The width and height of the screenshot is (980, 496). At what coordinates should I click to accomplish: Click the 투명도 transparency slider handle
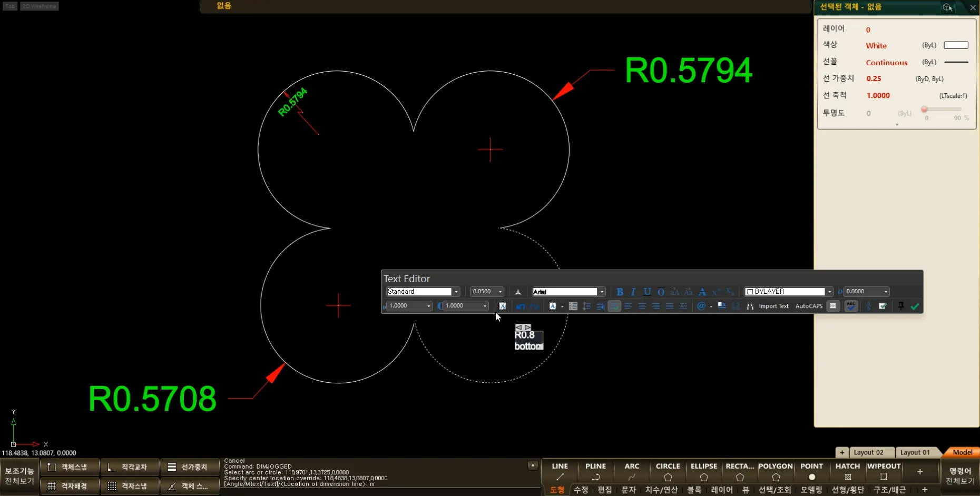924,110
